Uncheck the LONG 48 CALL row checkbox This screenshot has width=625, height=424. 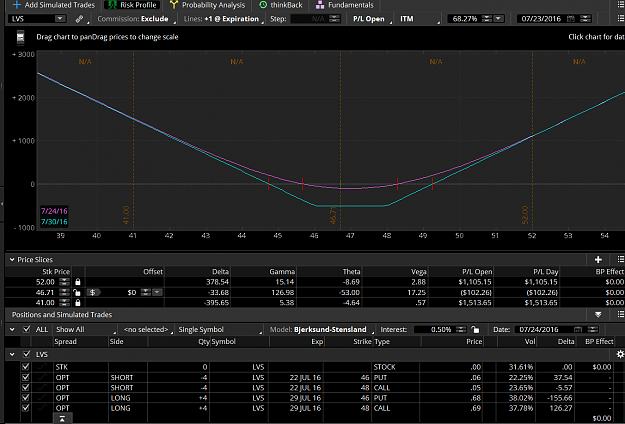[26, 408]
